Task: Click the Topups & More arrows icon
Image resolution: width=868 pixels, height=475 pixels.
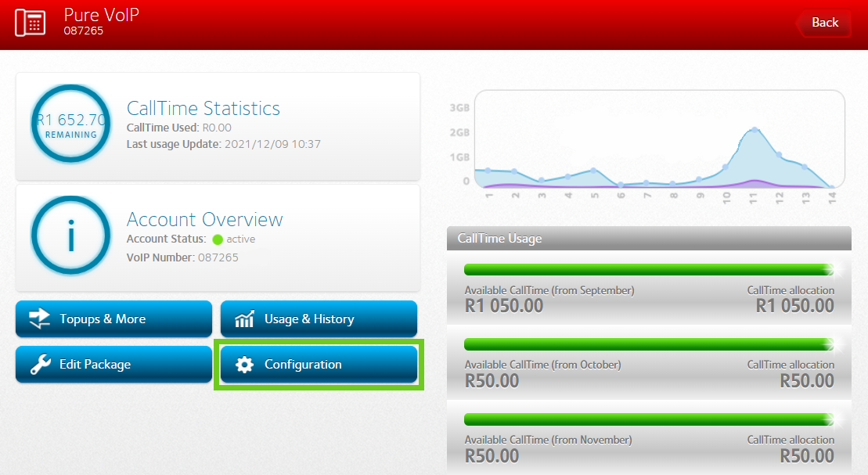Action: [x=39, y=318]
